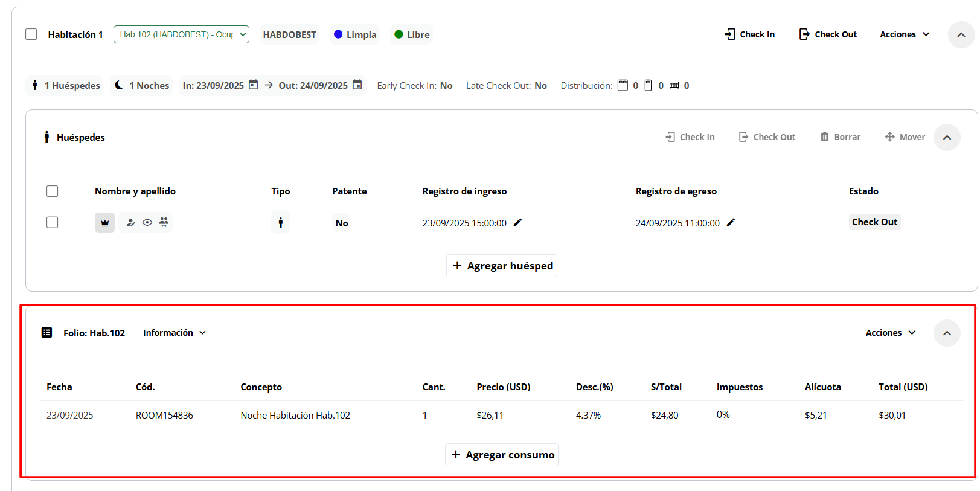980x491 pixels.
Task: Click the edit guest person icon
Action: [130, 223]
